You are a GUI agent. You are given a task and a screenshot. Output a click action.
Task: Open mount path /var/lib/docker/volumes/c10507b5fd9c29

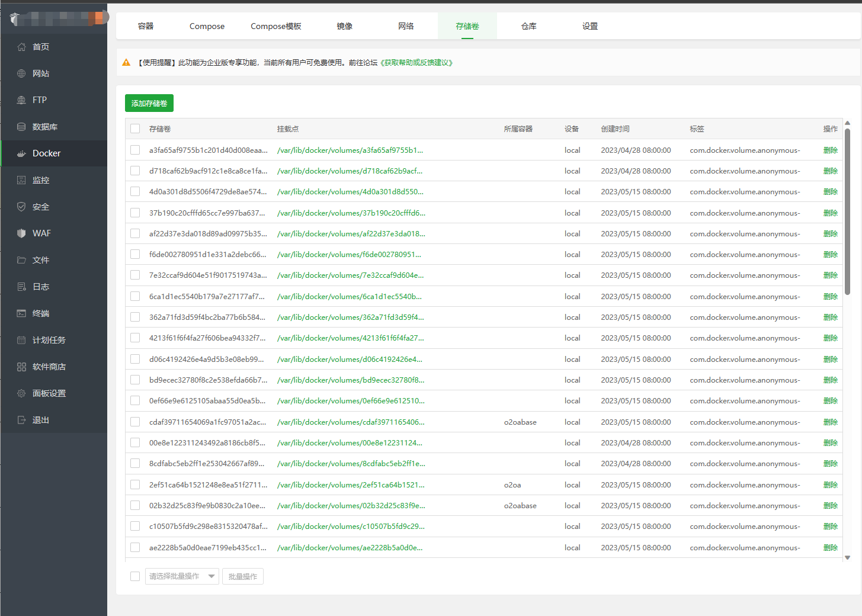351,526
